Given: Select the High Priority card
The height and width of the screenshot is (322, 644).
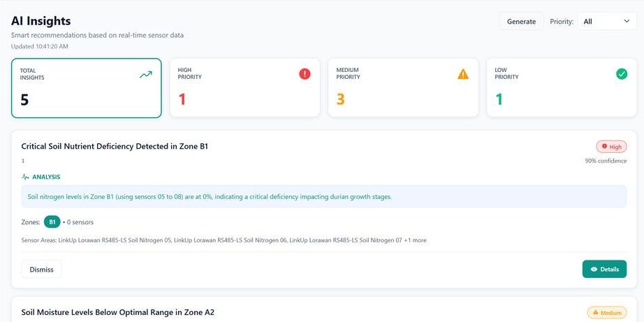Looking at the screenshot, I should [x=244, y=87].
